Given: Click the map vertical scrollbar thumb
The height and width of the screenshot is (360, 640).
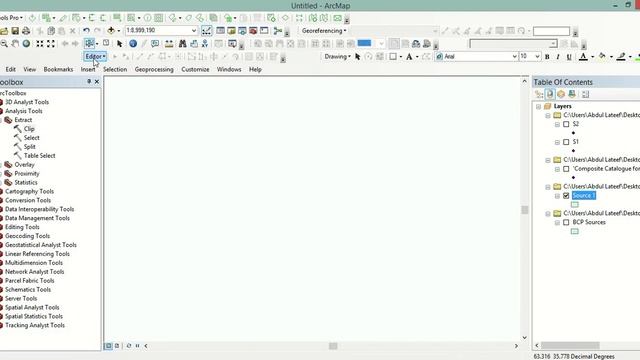Looking at the screenshot, I should tap(524, 210).
